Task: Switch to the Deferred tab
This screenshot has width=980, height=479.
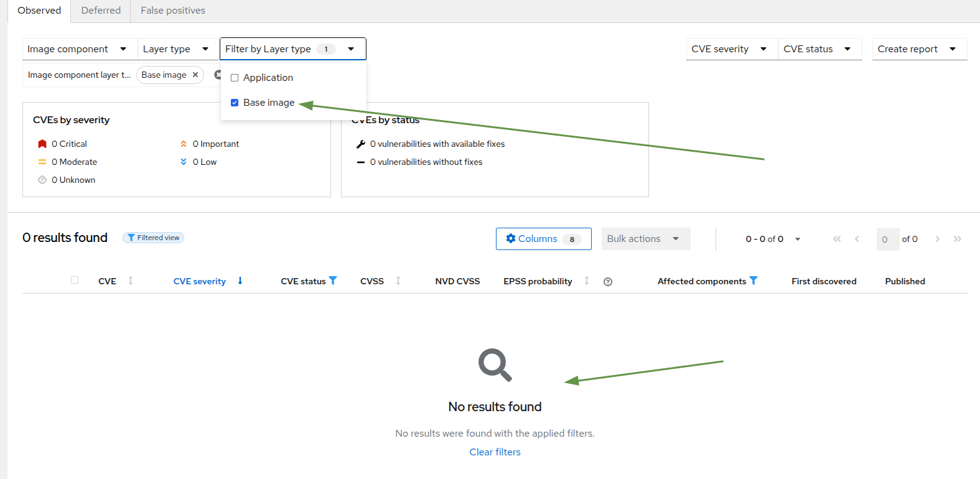Action: point(101,11)
